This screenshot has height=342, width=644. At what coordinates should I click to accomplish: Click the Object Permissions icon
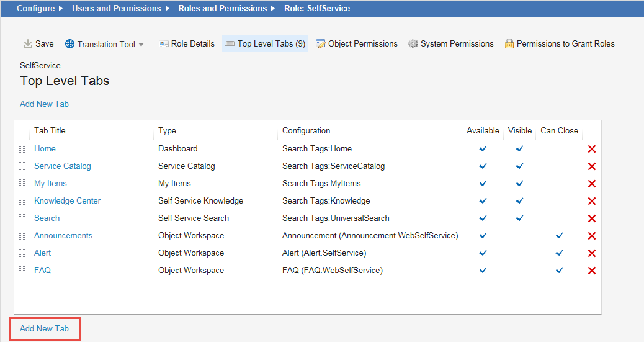tap(321, 44)
